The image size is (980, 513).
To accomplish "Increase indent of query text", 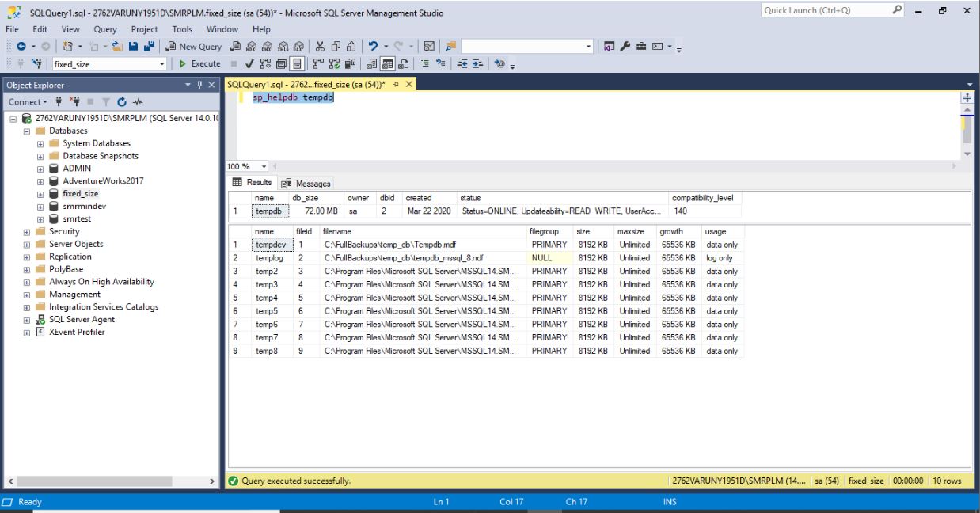I will 477,64.
